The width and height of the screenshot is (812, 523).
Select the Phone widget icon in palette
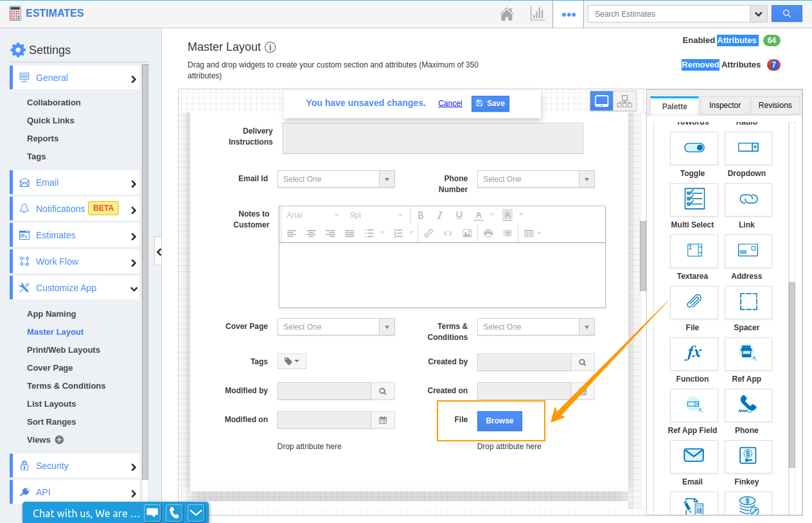pos(748,405)
